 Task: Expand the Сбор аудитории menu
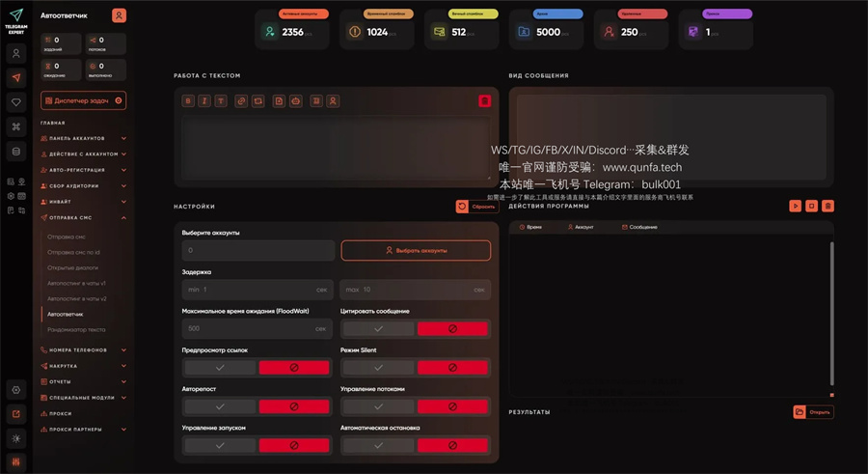[x=83, y=185]
